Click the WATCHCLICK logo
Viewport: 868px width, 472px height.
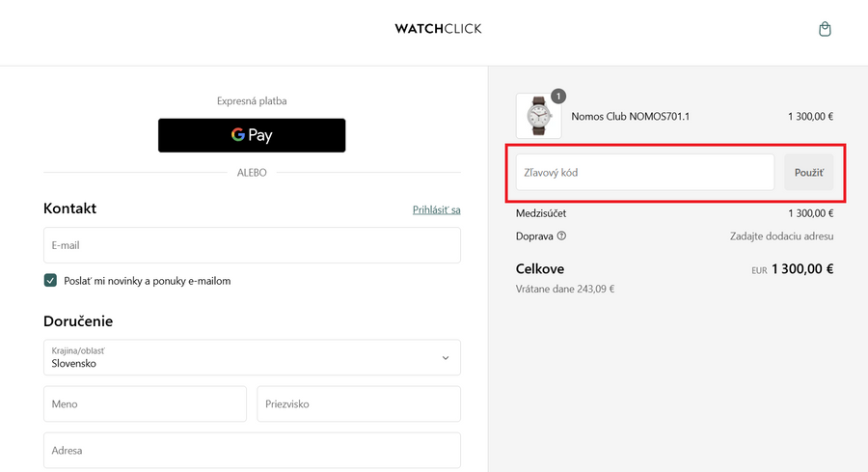tap(438, 29)
